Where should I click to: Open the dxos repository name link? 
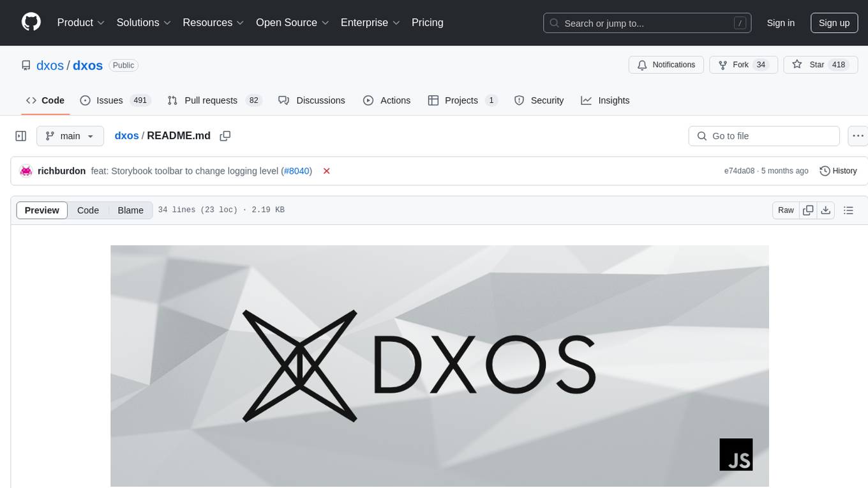(x=87, y=65)
